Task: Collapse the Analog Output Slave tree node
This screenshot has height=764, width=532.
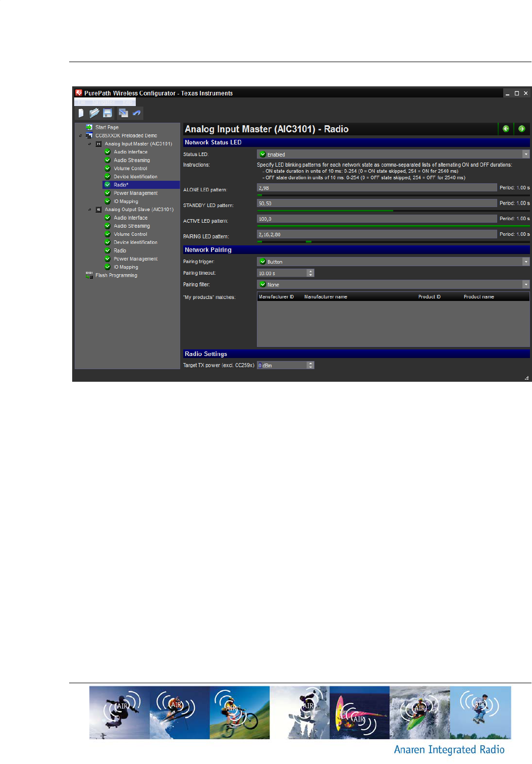Action: tap(90, 210)
